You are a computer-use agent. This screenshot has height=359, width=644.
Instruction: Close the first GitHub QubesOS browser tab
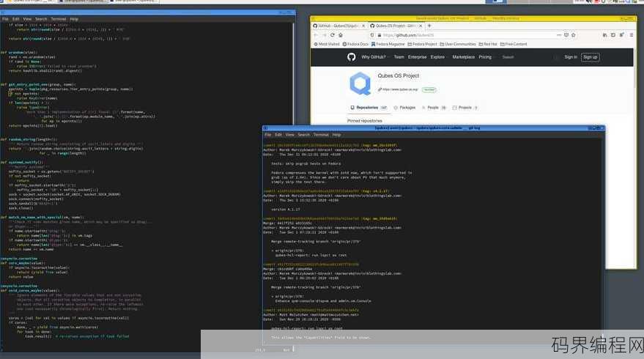(x=363, y=26)
